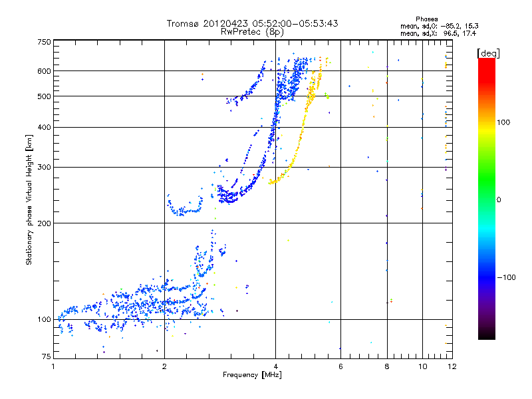Click the plot title 'Tromsø 20120423 05:52:00-05:53:43'
The height and width of the screenshot is (399, 532).
pyautogui.click(x=252, y=23)
